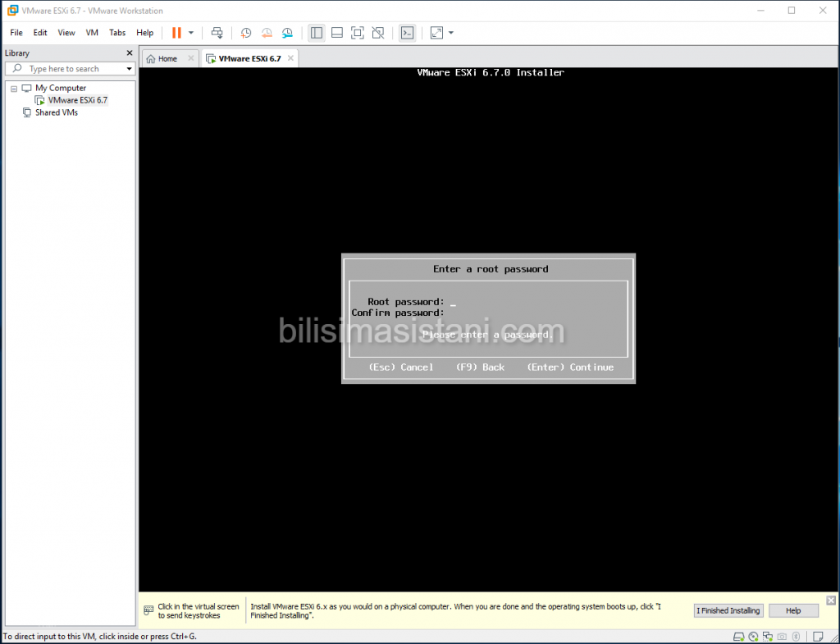Revert the VM to its previous snapshot
This screenshot has height=644, width=840.
tap(267, 33)
